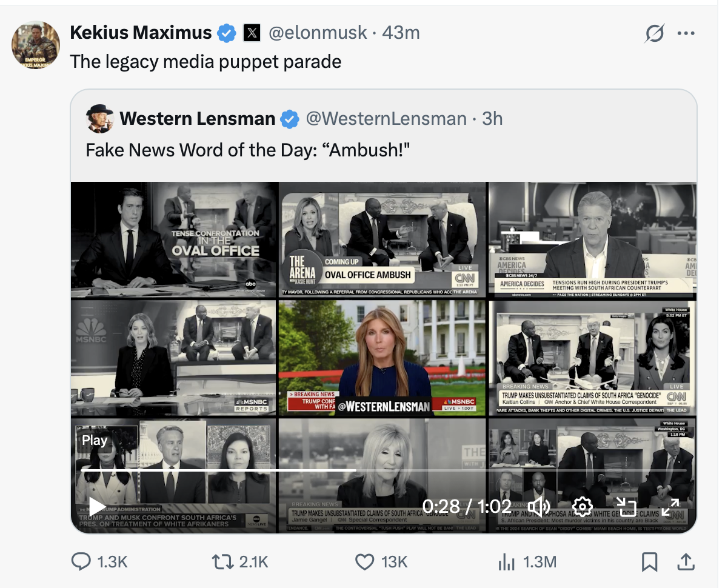Click the Western Lensman avatar
Image resolution: width=725 pixels, height=588 pixels.
click(100, 119)
